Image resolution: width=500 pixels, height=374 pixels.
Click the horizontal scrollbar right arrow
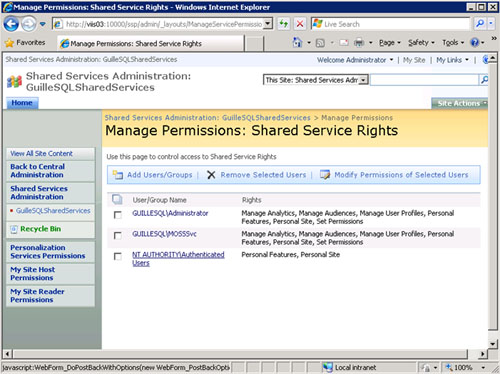click(x=482, y=354)
